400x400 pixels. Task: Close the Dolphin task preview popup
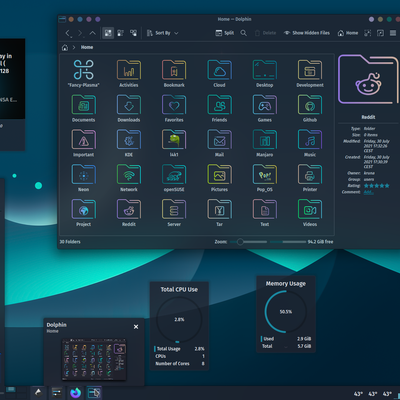(136, 327)
